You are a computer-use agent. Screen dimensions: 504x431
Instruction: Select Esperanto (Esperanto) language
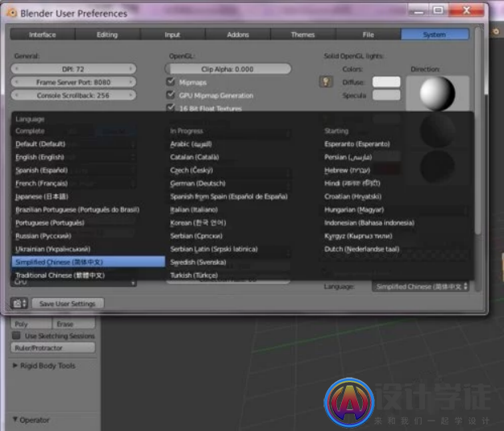tap(397, 144)
